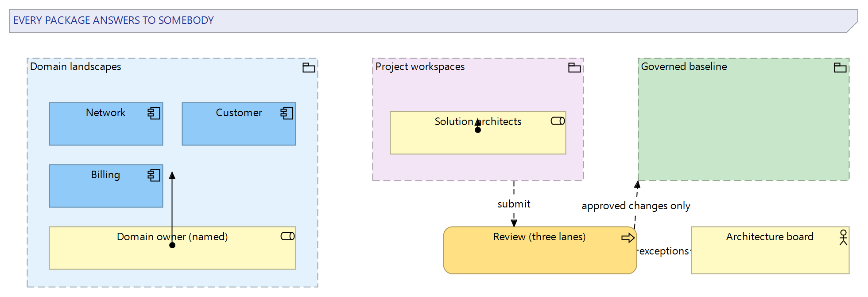Click the Network component icon
Viewport: 868px width, 297px height.
point(154,113)
